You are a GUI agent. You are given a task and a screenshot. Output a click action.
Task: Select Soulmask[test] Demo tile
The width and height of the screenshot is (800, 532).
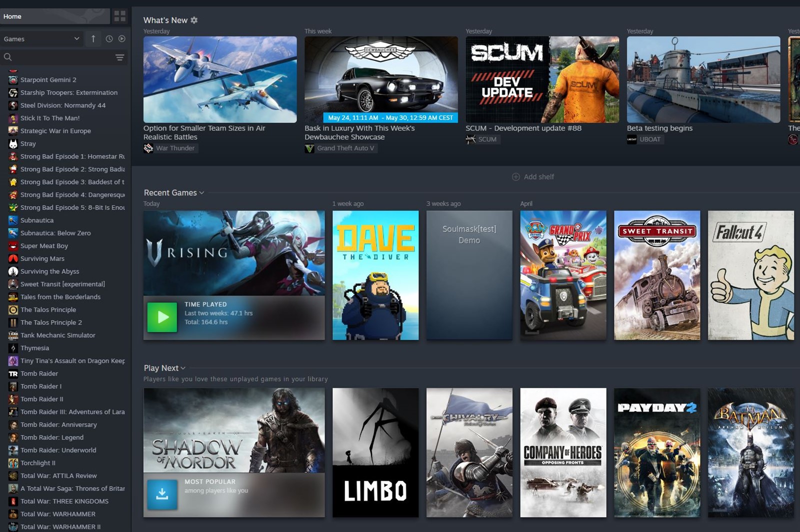[469, 275]
